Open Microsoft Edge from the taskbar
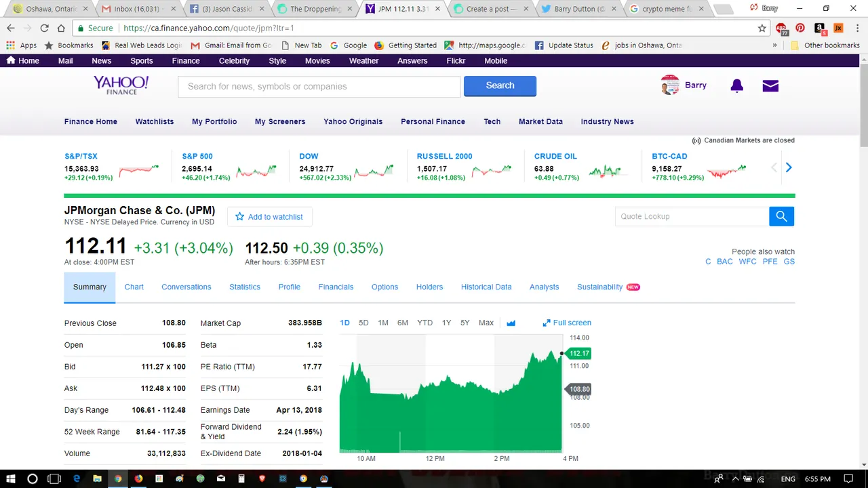This screenshot has width=868, height=488. point(77,479)
